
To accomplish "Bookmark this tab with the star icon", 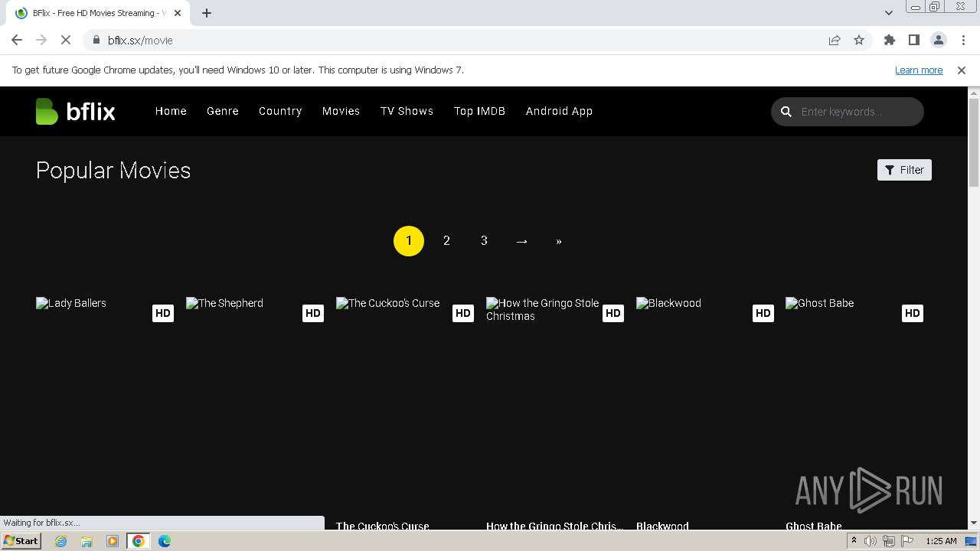I will coord(859,40).
